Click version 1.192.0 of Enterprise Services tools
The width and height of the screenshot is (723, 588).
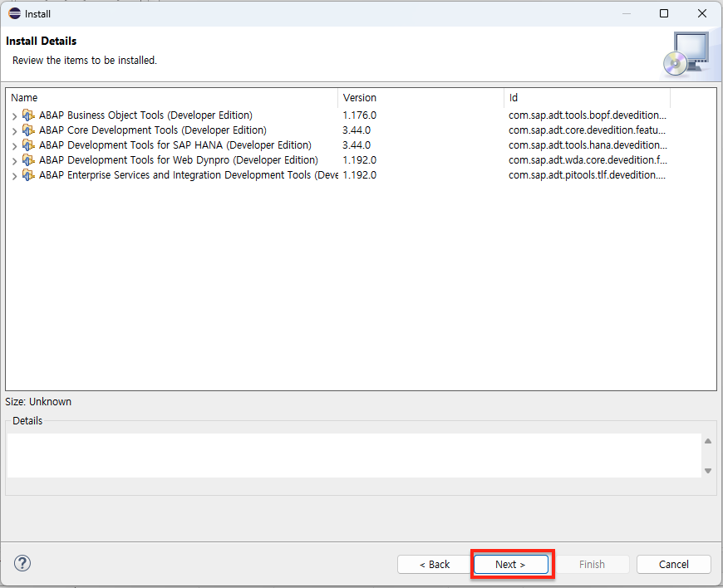[359, 175]
